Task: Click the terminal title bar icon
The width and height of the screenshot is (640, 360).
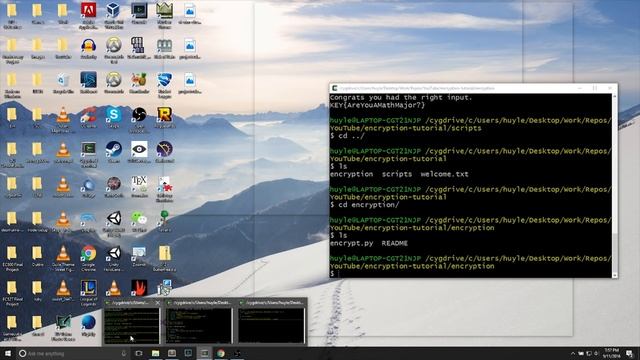Action: click(x=335, y=88)
